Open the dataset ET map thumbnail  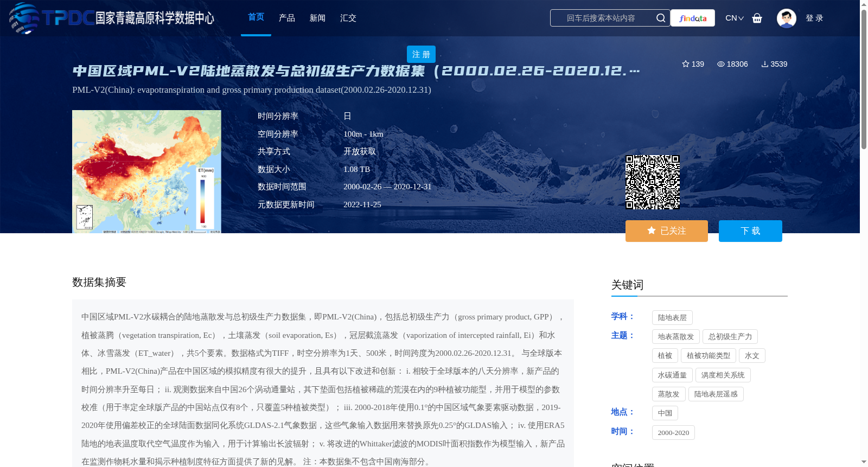click(x=146, y=171)
